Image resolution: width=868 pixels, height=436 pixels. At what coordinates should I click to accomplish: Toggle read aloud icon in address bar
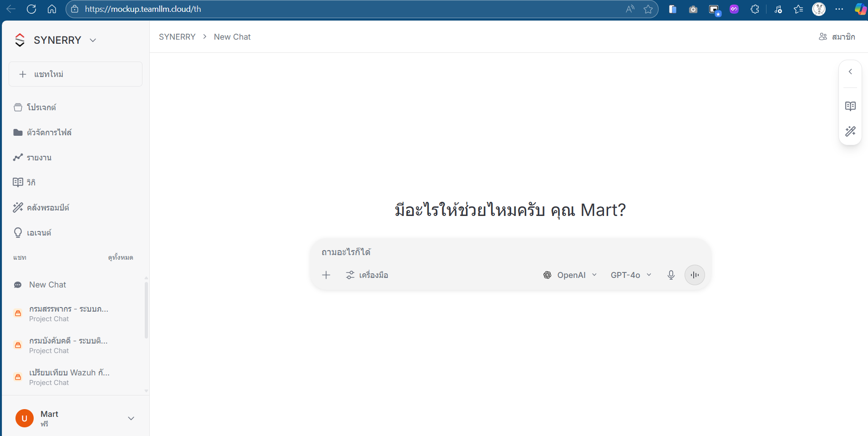630,9
